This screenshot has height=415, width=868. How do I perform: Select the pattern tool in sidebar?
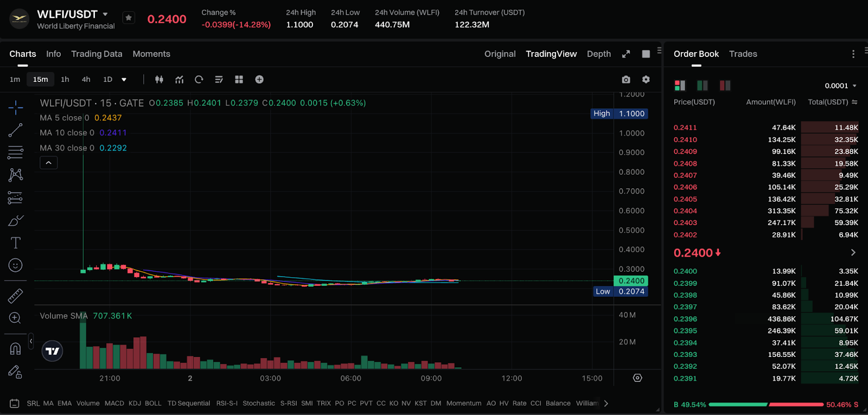15,175
